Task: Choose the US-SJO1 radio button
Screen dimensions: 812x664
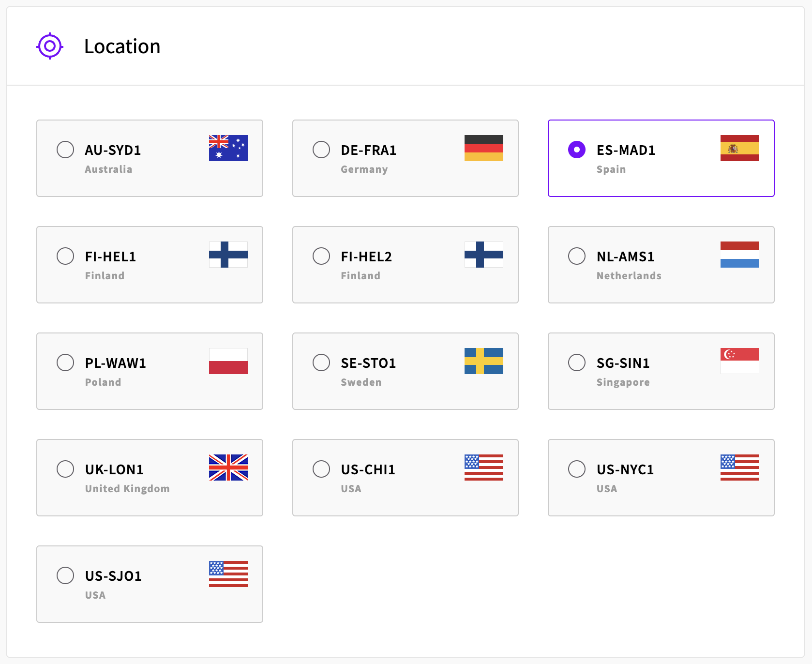Action: [65, 575]
